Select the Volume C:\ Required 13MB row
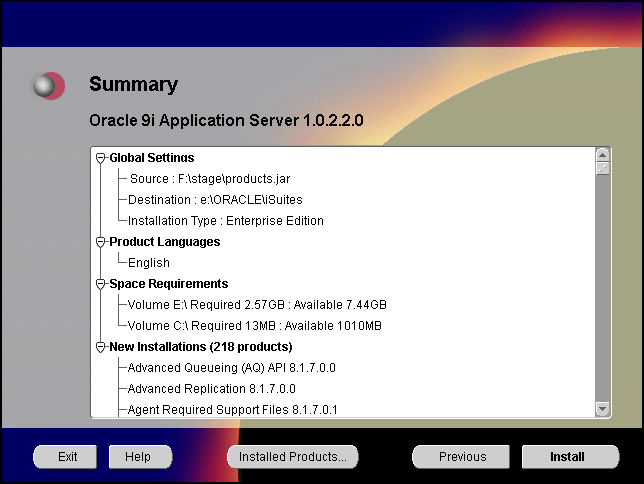 tap(255, 326)
